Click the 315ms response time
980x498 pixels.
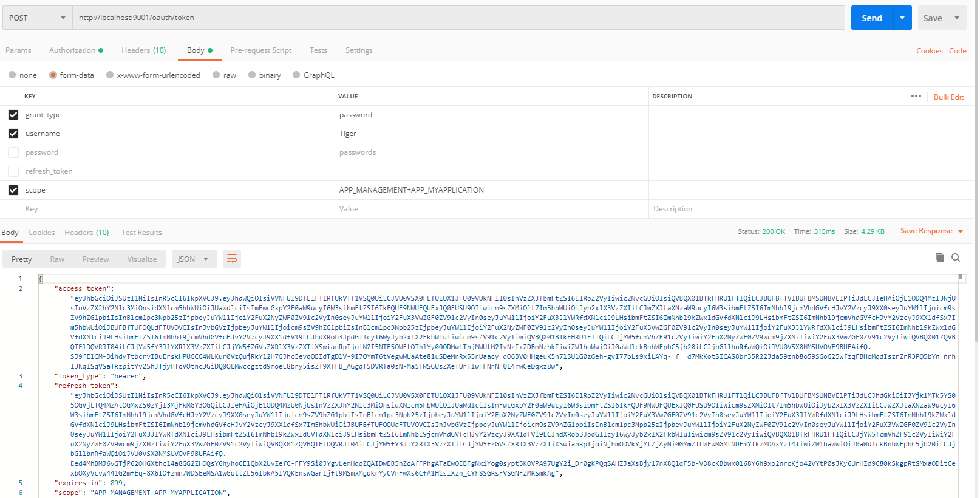[824, 231]
